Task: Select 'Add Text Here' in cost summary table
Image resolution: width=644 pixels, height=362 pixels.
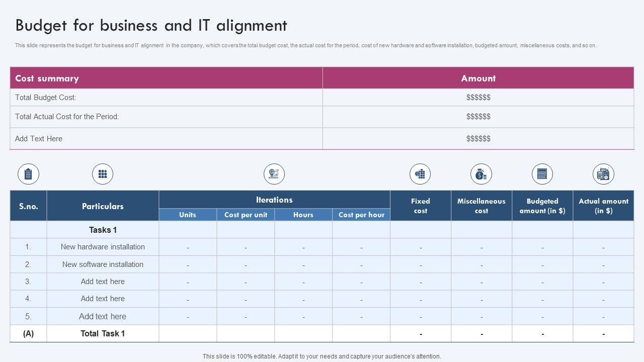Action: click(x=39, y=139)
